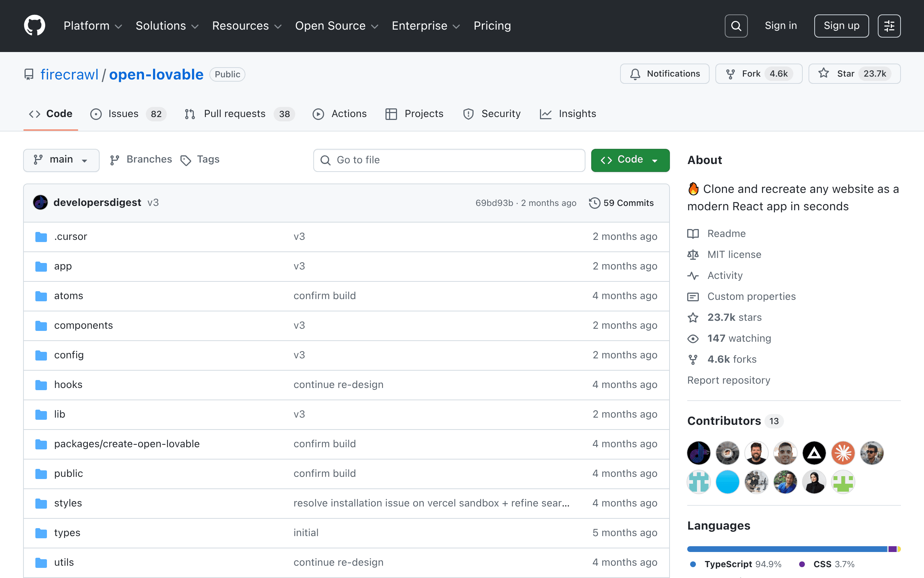Image resolution: width=924 pixels, height=578 pixels.
Task: Click the utils folder icon
Action: coord(41,563)
